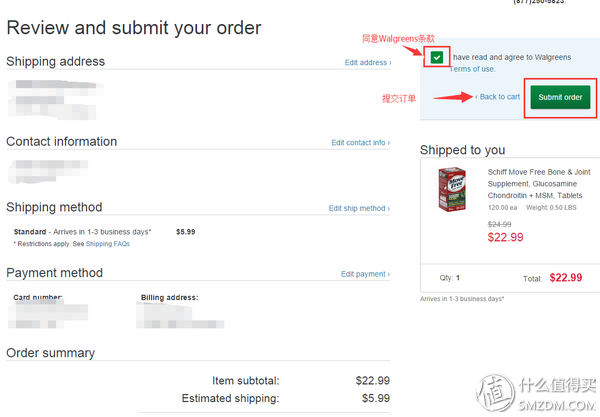
Task: Go back to cart link
Action: [499, 97]
